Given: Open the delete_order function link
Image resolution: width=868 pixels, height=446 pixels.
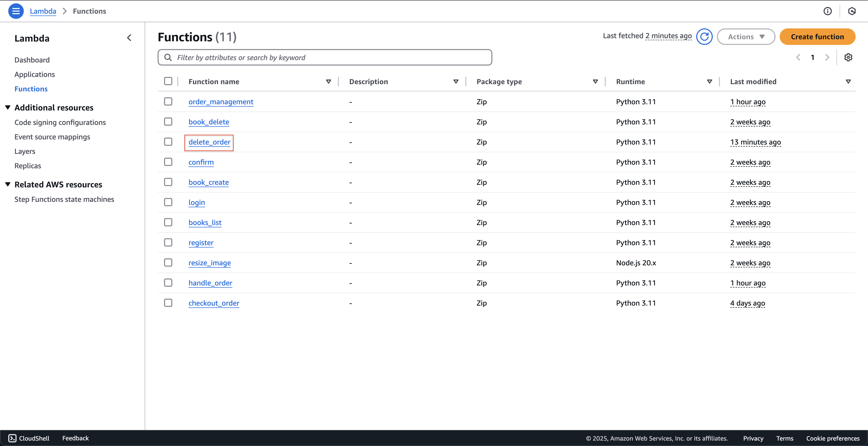Looking at the screenshot, I should pyautogui.click(x=209, y=142).
